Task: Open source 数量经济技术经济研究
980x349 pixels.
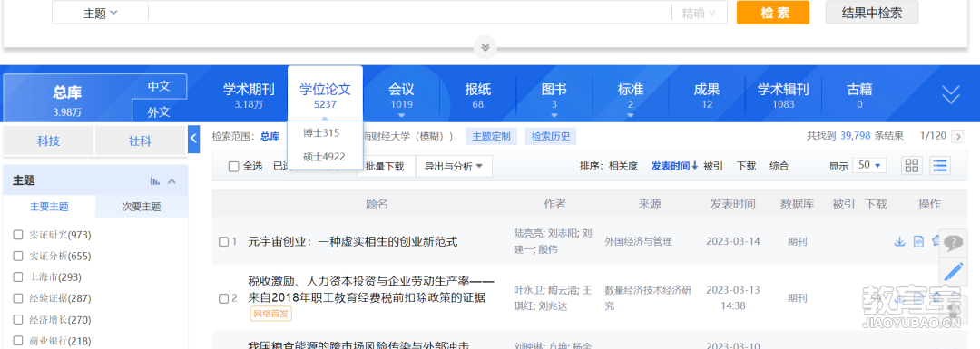Action: pos(648,298)
